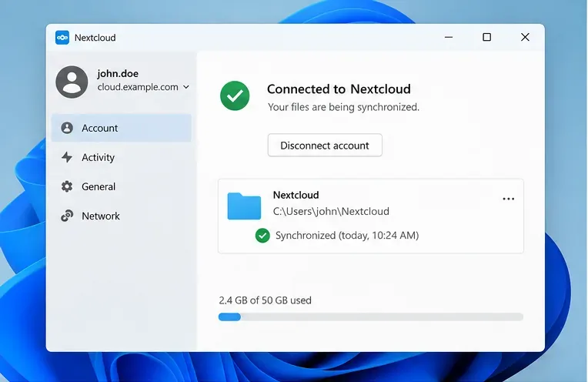Switch to the Activity section

(x=122, y=157)
